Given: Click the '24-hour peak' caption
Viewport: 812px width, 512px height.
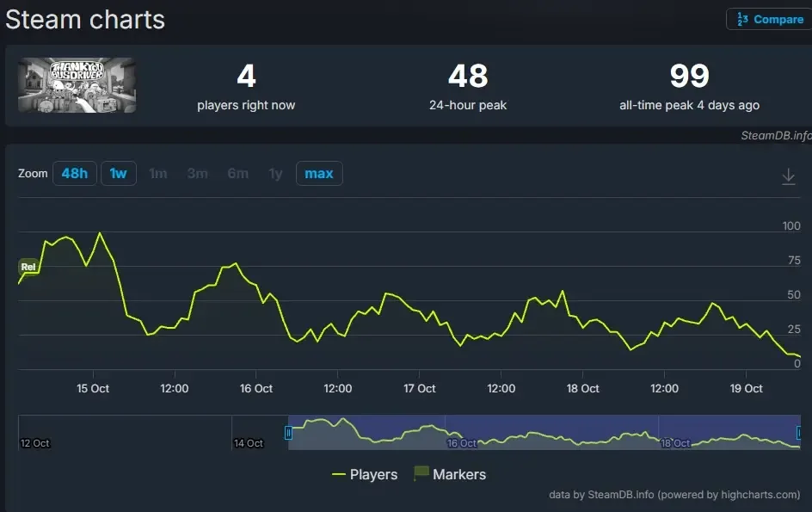Looking at the screenshot, I should [468, 105].
